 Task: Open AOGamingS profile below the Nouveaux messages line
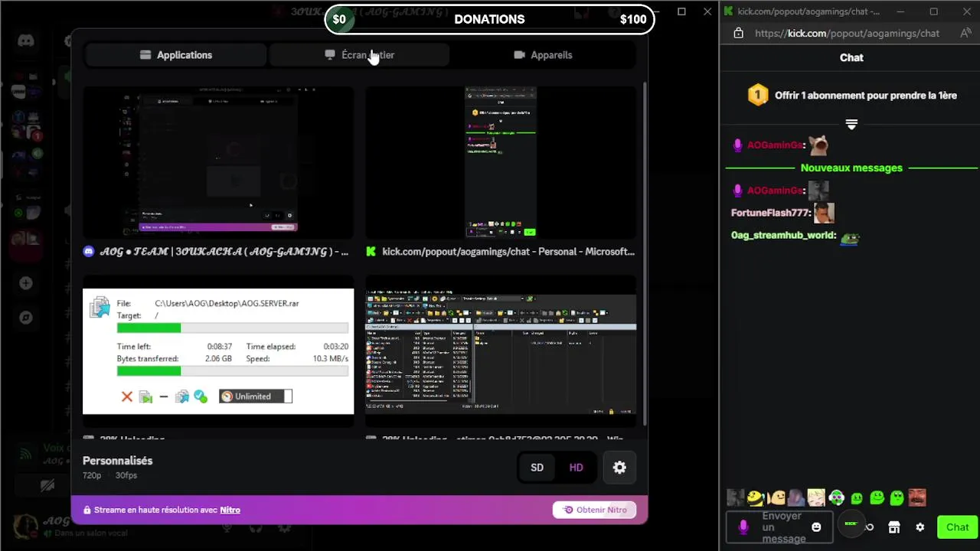tap(775, 191)
